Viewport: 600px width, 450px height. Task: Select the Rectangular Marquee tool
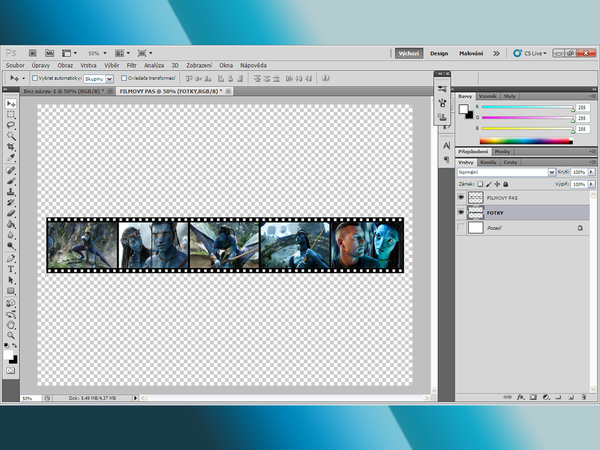click(x=12, y=114)
